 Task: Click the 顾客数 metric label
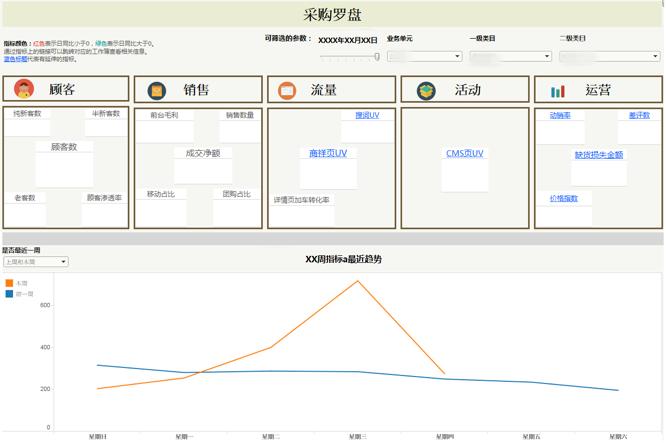[x=64, y=147]
